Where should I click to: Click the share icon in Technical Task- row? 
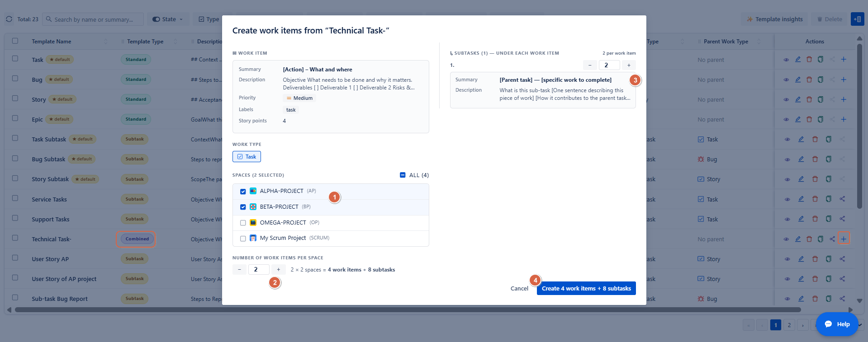(x=832, y=239)
